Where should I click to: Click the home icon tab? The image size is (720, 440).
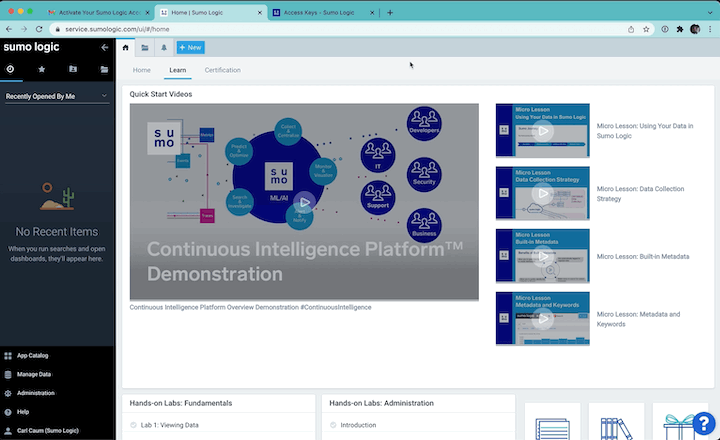pos(125,47)
